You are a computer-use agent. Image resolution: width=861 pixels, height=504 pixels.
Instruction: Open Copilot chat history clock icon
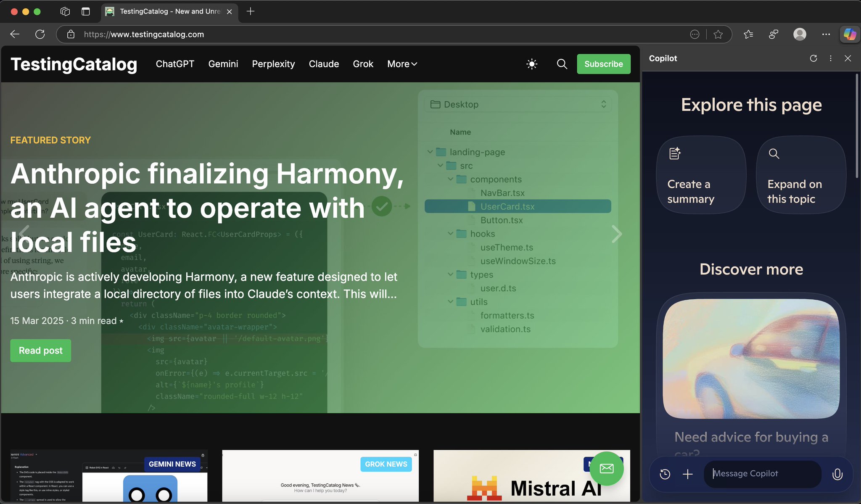665,474
